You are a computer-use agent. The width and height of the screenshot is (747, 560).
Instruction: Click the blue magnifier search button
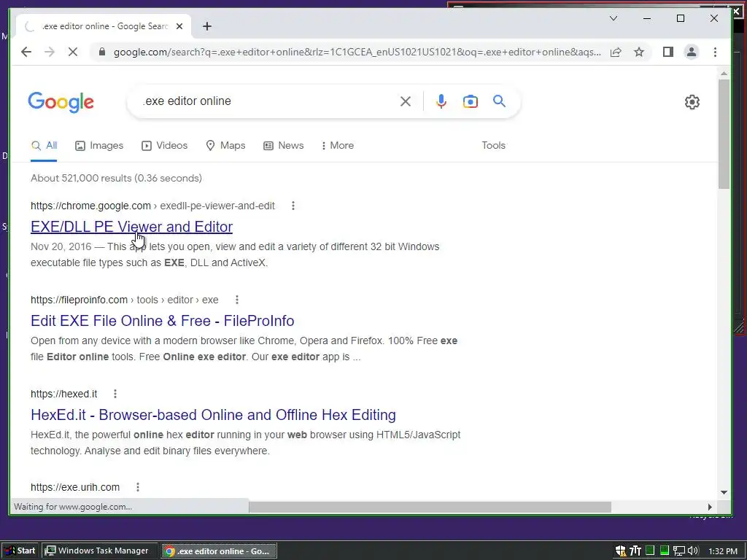click(499, 101)
